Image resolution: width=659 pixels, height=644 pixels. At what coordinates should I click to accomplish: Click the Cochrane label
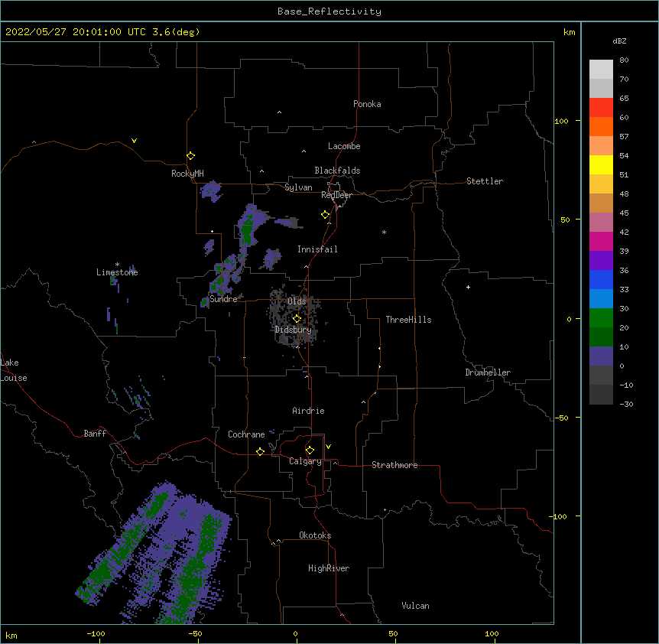tap(246, 434)
